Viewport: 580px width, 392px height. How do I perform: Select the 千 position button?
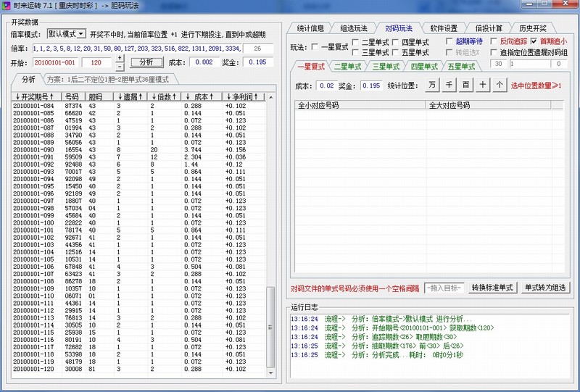[x=449, y=86]
